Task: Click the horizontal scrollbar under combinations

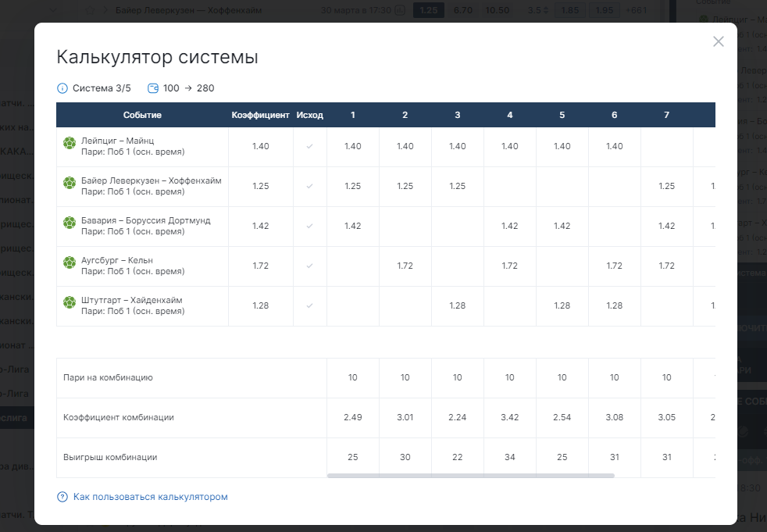Action: pyautogui.click(x=470, y=475)
